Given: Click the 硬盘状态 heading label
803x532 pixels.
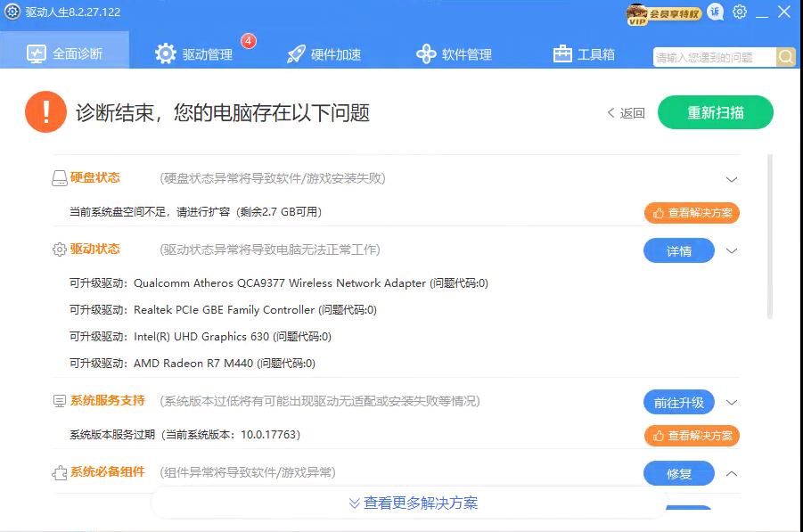Looking at the screenshot, I should click(95, 177).
